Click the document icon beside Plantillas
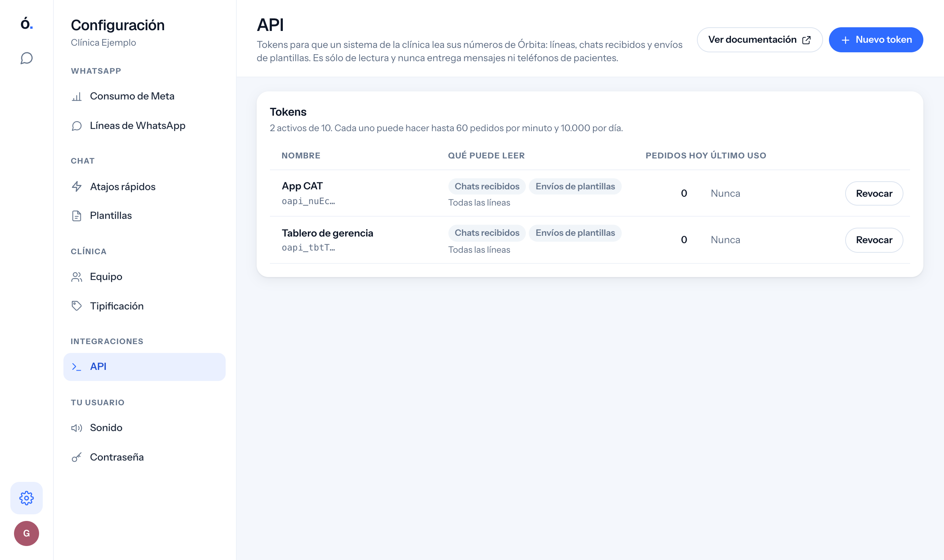The height and width of the screenshot is (560, 944). coord(77,216)
